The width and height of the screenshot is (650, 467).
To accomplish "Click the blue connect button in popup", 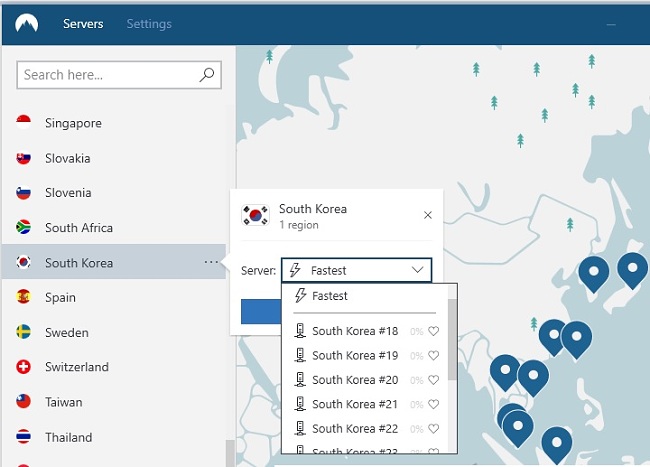I will pyautogui.click(x=261, y=311).
